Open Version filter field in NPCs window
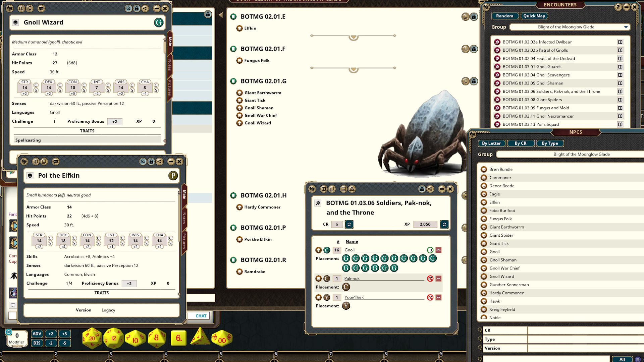This screenshot has height=362, width=644. tap(585, 348)
